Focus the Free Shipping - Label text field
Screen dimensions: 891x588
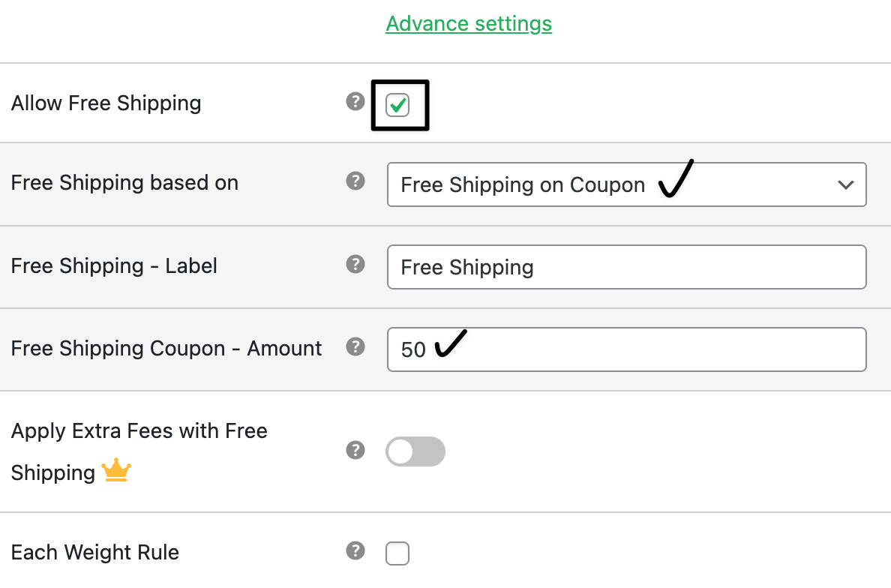coord(626,267)
